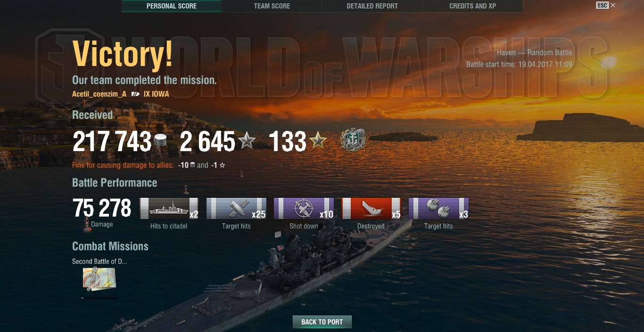Click the main battery Target hits ribbon
Screen dimensions: 644x332
236,209
